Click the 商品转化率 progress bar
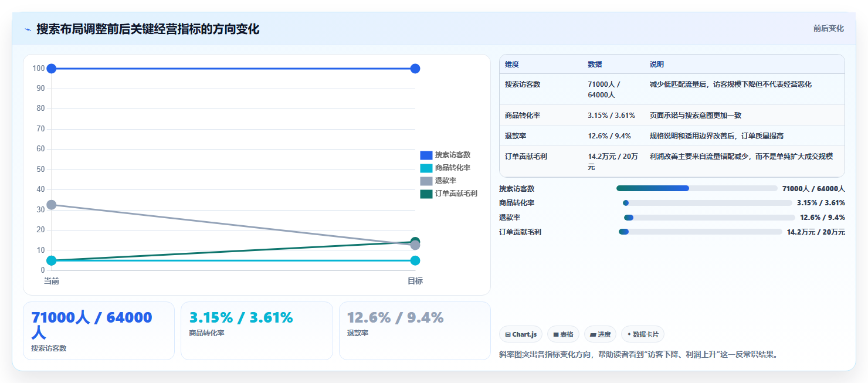Screen dimensions: 868x383 [707, 203]
